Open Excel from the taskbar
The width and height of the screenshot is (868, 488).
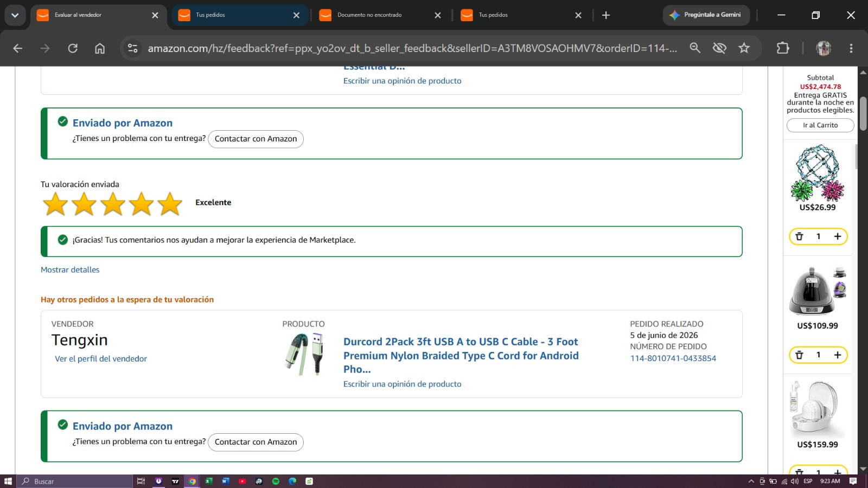(x=209, y=481)
